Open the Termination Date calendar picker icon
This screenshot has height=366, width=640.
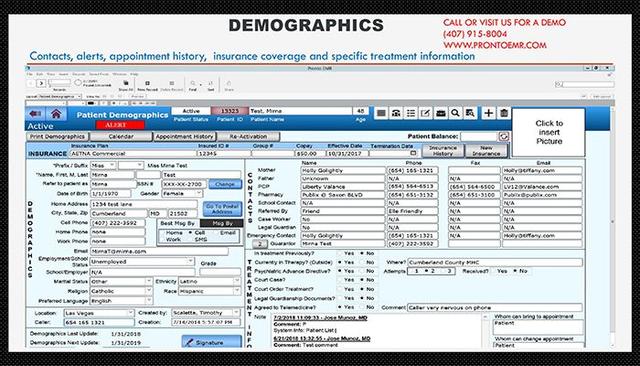[413, 153]
